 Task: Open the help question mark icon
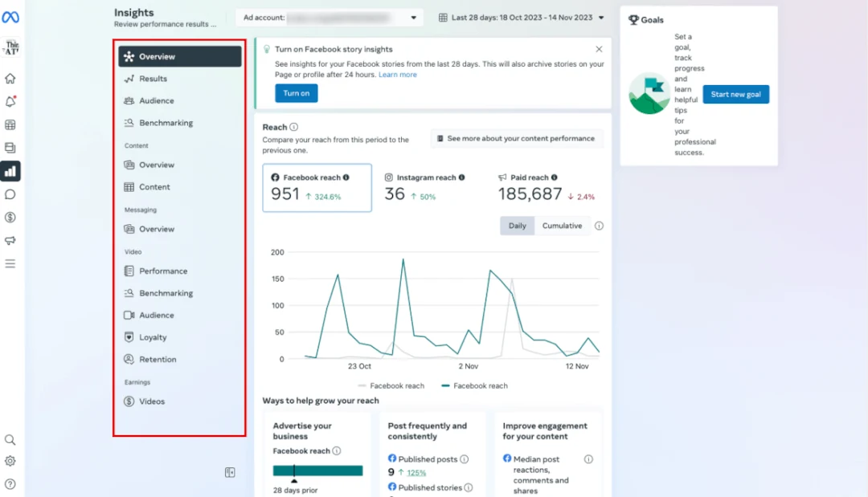pyautogui.click(x=10, y=484)
